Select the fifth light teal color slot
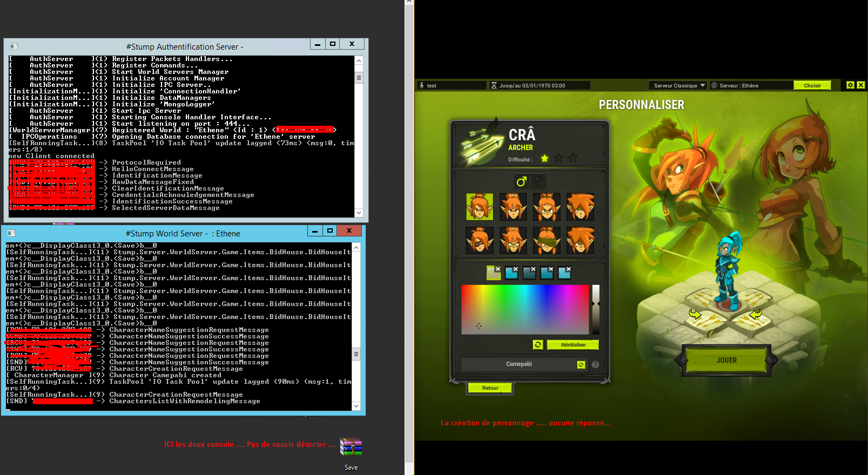 [x=565, y=273]
